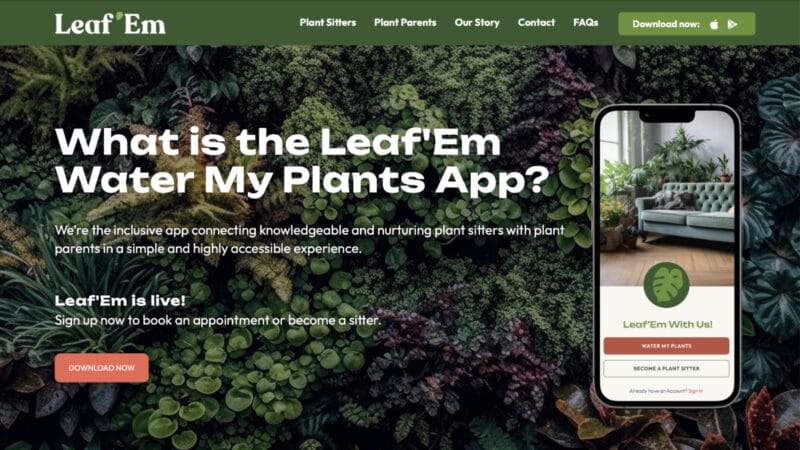This screenshot has width=800, height=450.
Task: Open the Plant Parents page
Action: click(405, 22)
